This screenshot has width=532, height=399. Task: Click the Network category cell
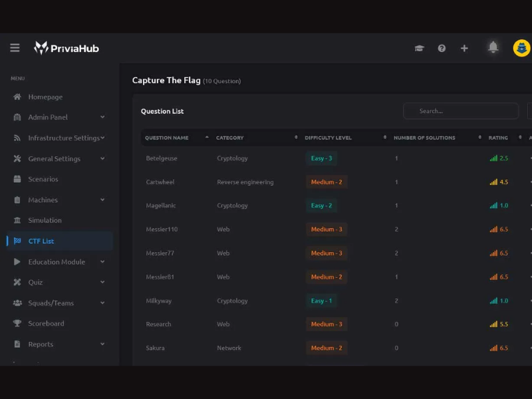point(229,348)
